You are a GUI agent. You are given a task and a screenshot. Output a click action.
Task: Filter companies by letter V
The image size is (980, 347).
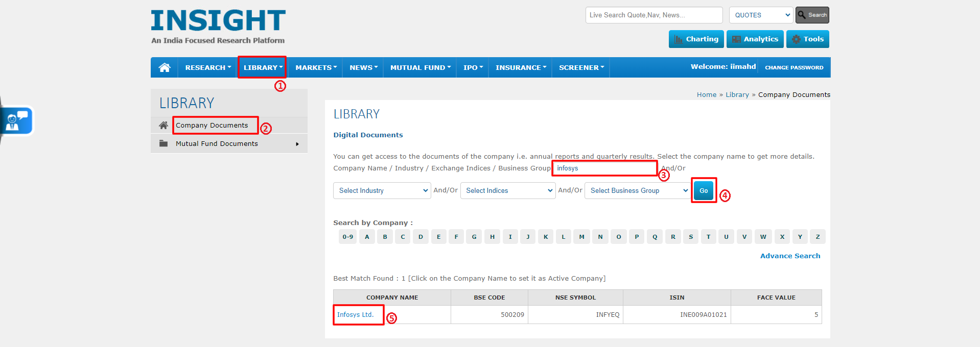(744, 237)
